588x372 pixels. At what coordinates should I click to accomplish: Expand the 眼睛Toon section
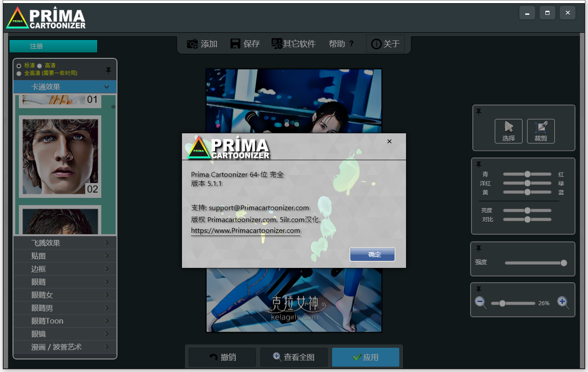(x=65, y=321)
